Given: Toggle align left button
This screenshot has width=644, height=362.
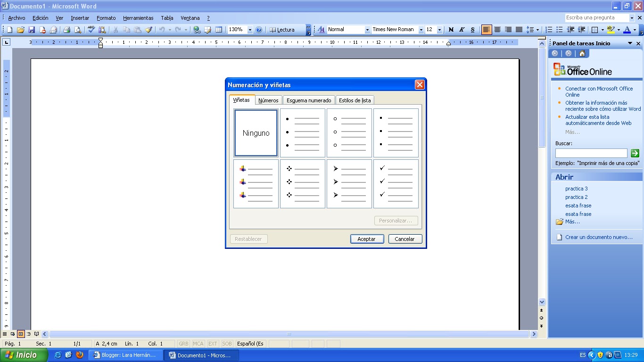Looking at the screenshot, I should tap(487, 30).
